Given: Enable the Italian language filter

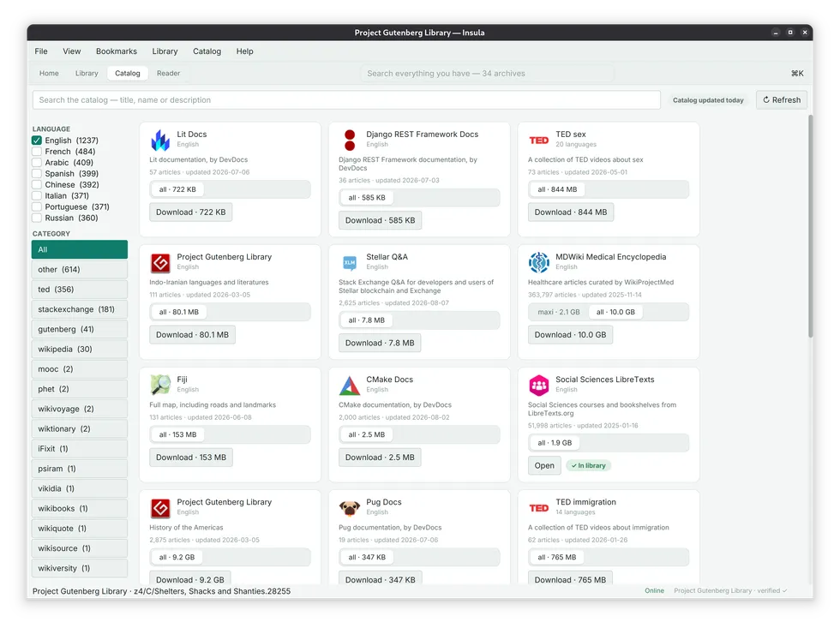Looking at the screenshot, I should (37, 196).
